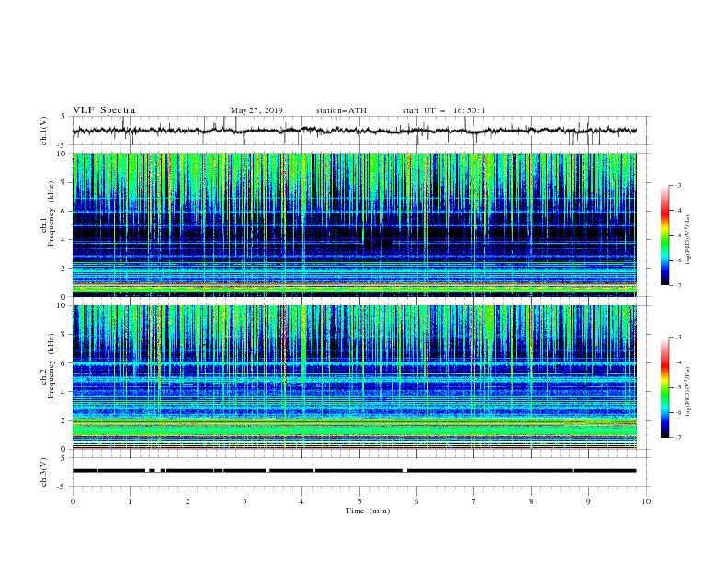Click the 'Time (min)' axis title
This screenshot has height=563, width=728.
[x=368, y=511]
